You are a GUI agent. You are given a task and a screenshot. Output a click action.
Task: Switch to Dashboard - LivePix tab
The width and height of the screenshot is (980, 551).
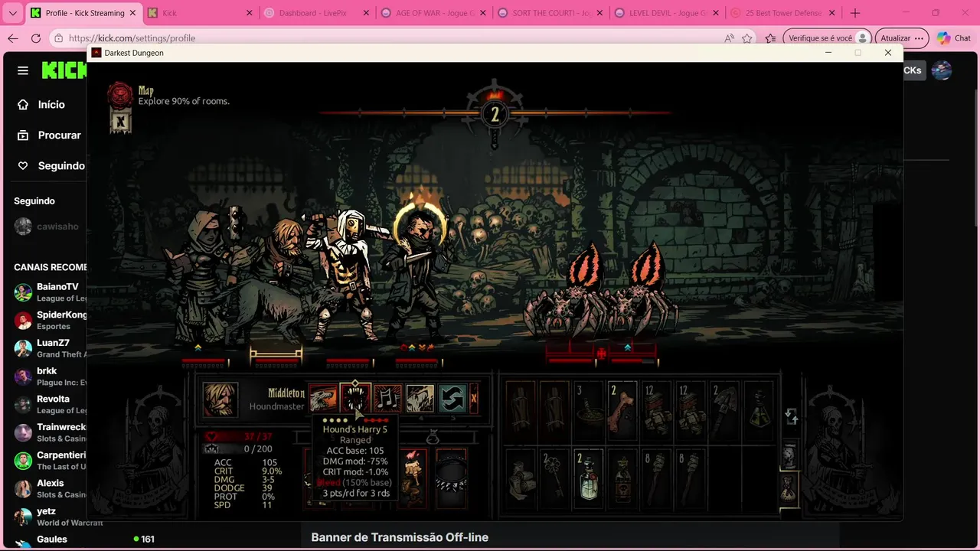pos(315,13)
